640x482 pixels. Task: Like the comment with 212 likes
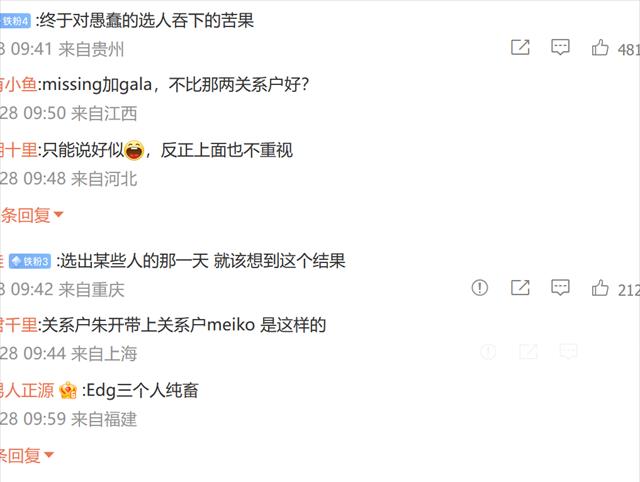click(600, 288)
